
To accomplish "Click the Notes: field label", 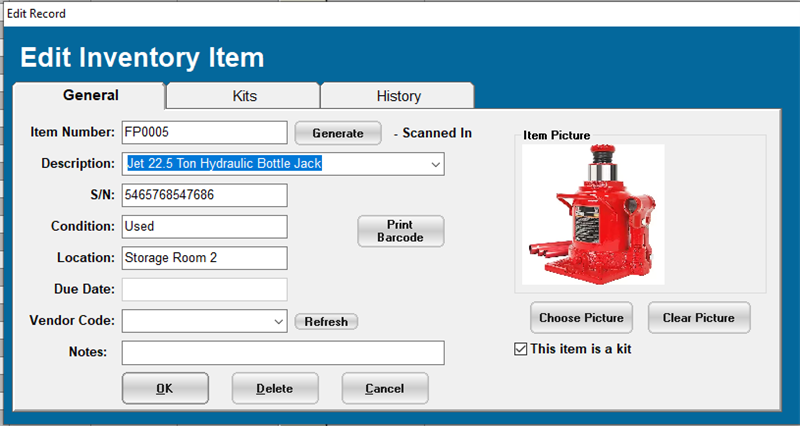I will pos(88,352).
